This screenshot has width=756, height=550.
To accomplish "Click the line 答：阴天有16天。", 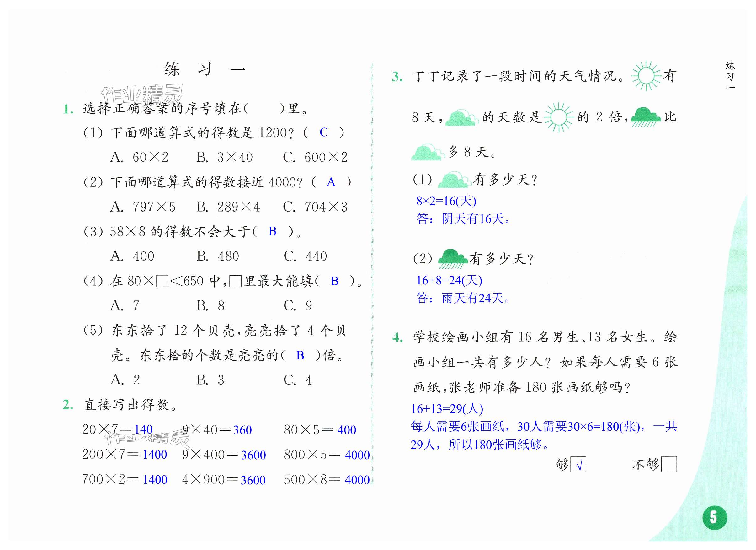I will (463, 219).
